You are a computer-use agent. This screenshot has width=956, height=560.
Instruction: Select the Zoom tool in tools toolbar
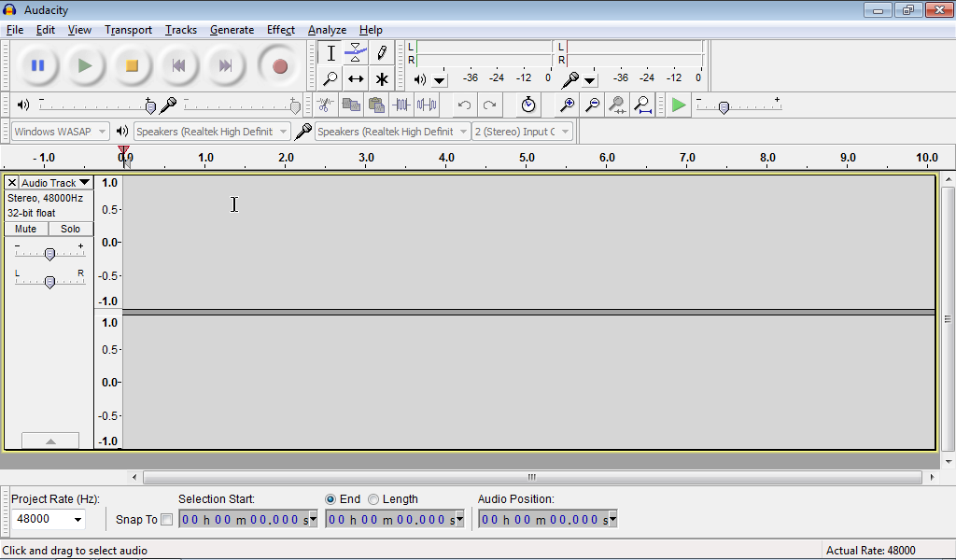(330, 78)
